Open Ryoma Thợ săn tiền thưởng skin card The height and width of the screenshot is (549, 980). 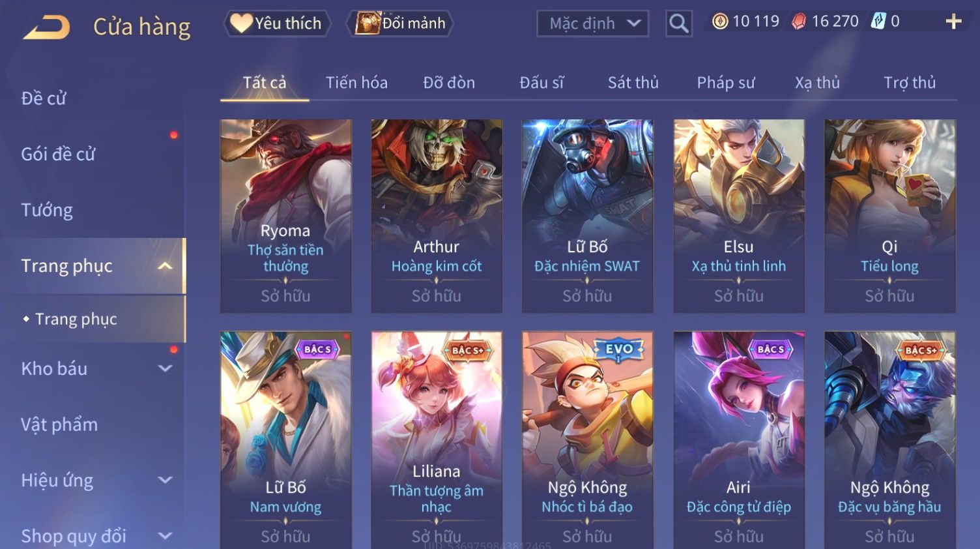285,216
